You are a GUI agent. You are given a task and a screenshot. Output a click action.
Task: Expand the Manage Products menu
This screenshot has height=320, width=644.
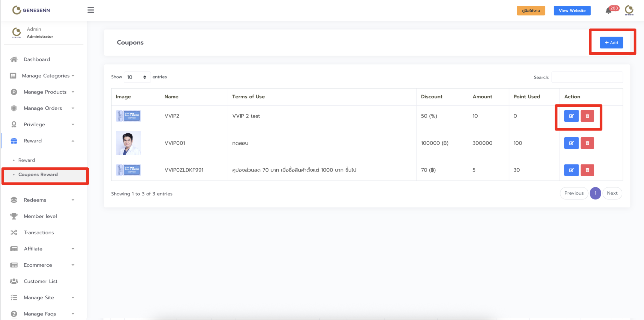(45, 92)
